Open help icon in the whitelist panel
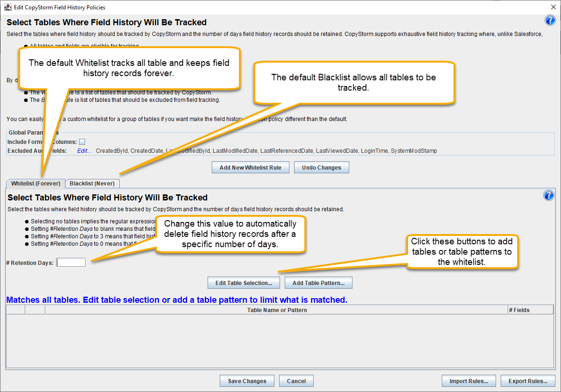Viewport: 561px width, 392px height. tap(548, 195)
